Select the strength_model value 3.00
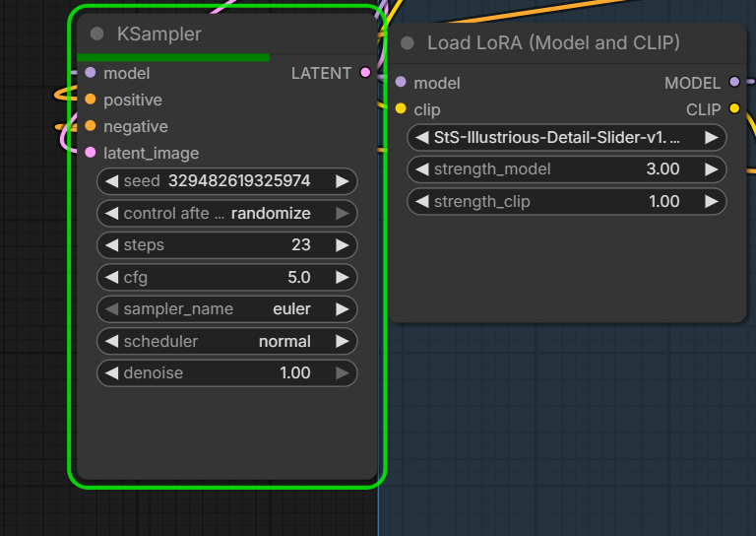The height and width of the screenshot is (536, 756). [x=662, y=168]
